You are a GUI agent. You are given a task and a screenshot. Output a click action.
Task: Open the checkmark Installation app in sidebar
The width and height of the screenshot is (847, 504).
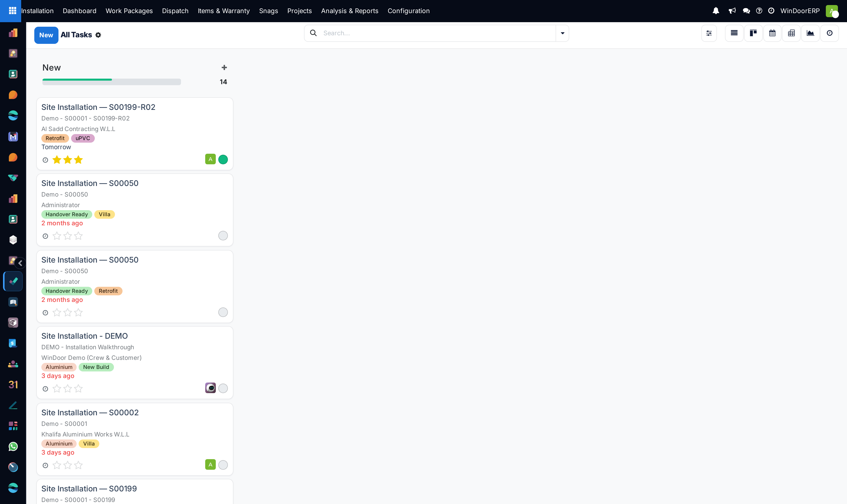click(x=13, y=281)
